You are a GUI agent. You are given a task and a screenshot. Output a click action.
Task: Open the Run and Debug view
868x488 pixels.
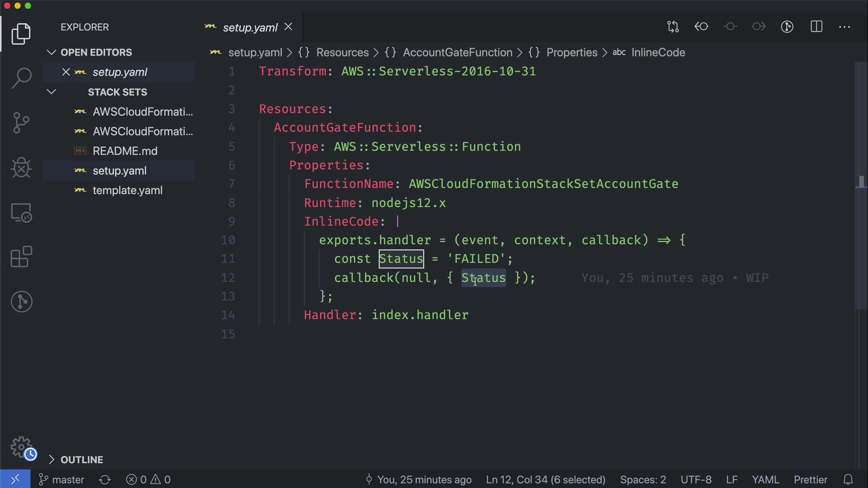[x=21, y=168]
